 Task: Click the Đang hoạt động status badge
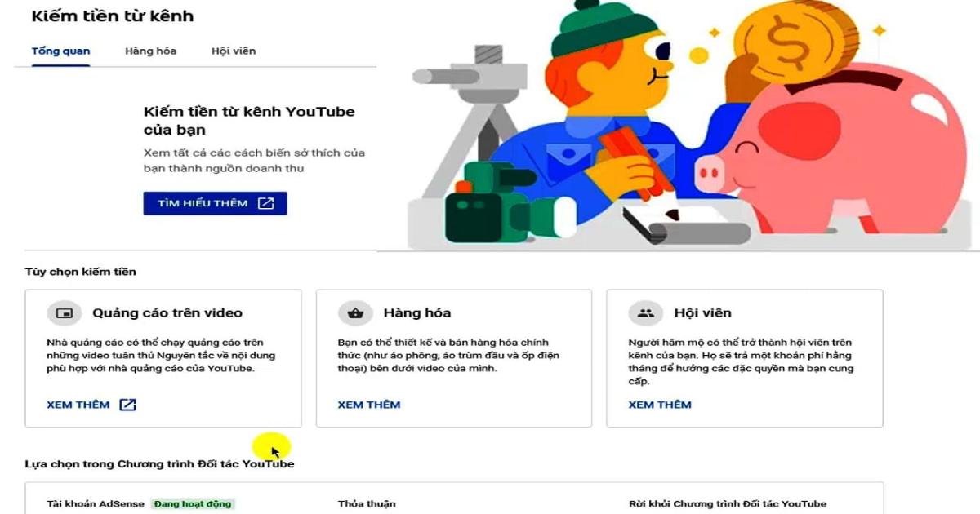click(193, 504)
